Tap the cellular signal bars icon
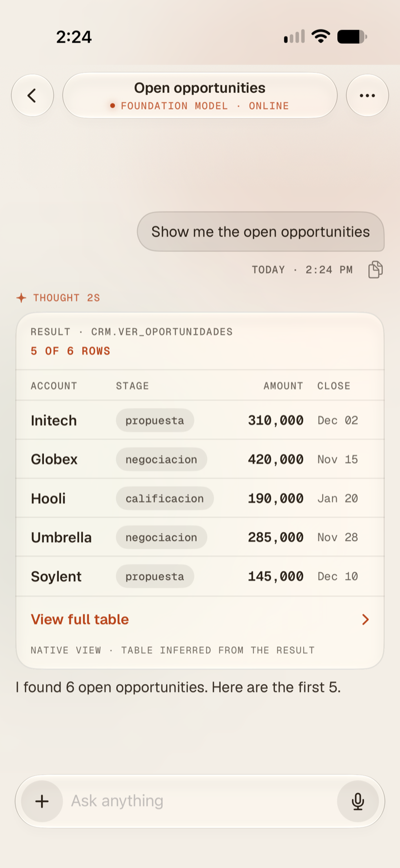The image size is (400, 868). click(294, 37)
